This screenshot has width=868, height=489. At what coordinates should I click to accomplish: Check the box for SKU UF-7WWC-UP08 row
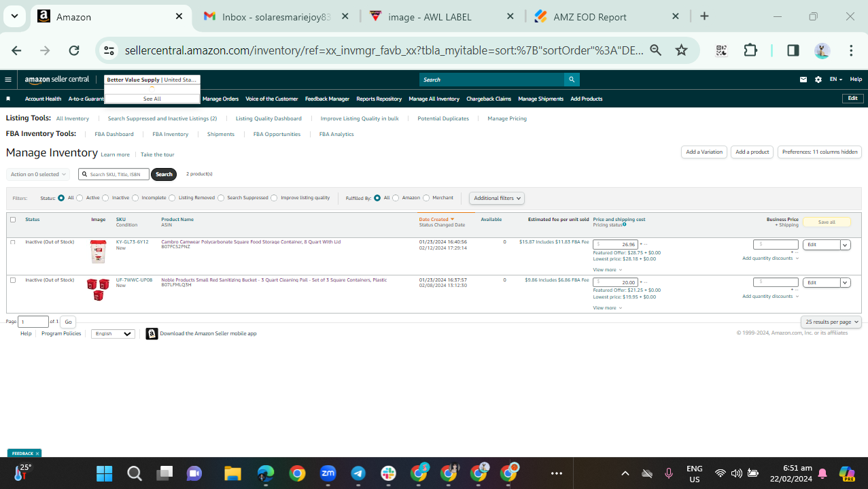[13, 280]
